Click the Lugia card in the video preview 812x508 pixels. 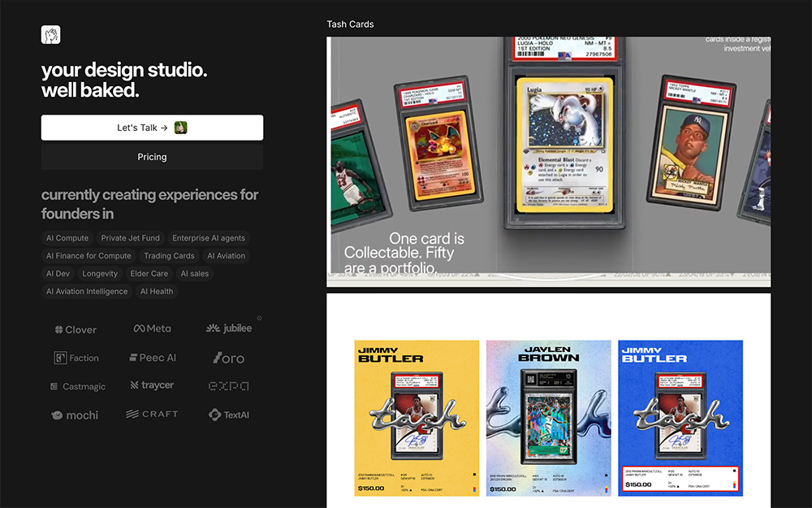pyautogui.click(x=564, y=145)
